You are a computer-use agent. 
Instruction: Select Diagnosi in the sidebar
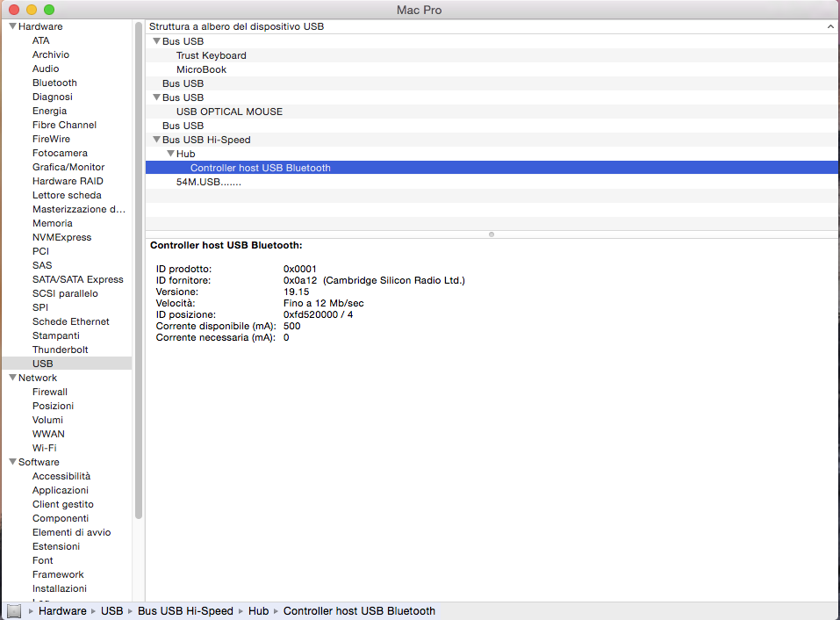coord(52,97)
